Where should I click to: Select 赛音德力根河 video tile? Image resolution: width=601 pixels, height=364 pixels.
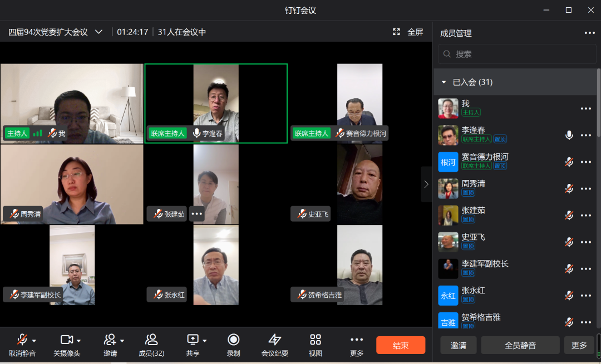[359, 103]
